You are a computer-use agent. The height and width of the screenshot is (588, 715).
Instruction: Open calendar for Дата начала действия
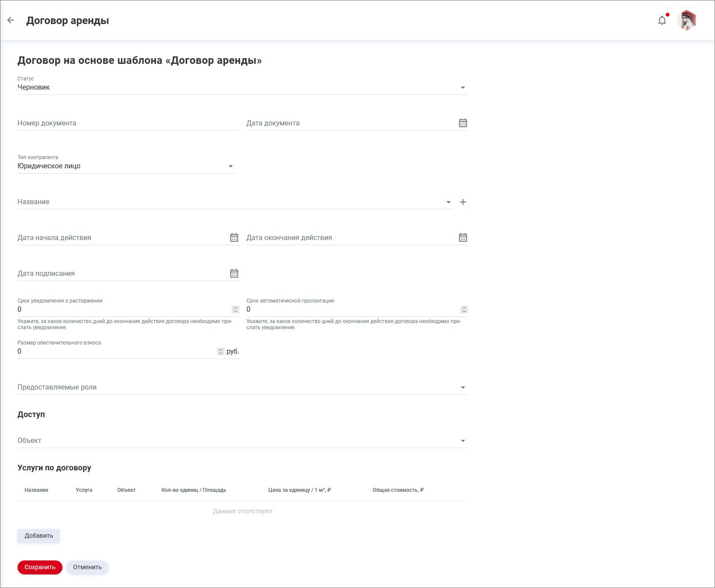tap(234, 238)
